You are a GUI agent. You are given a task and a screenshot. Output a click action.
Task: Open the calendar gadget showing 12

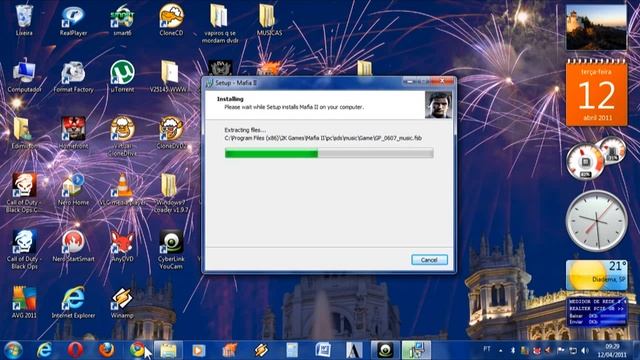coord(596,93)
